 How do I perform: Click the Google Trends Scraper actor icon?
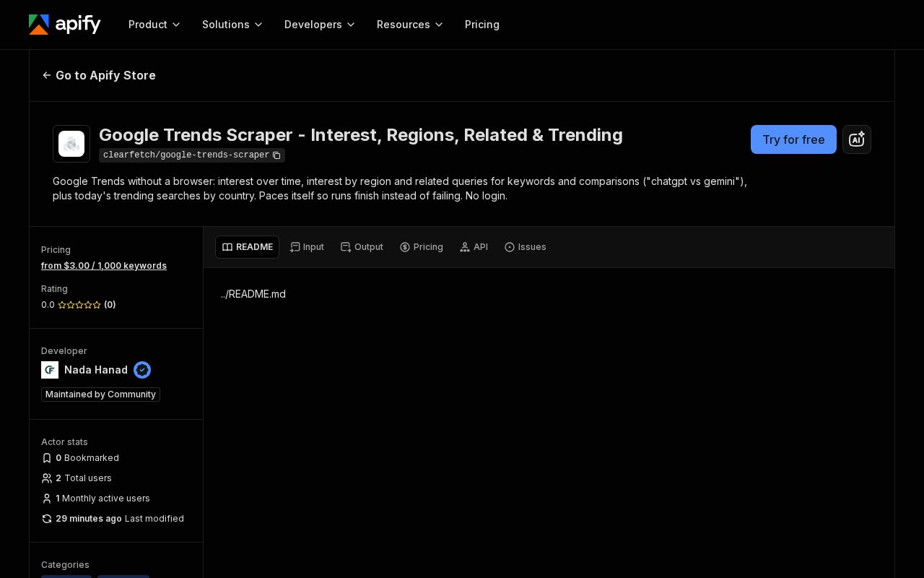pyautogui.click(x=71, y=144)
